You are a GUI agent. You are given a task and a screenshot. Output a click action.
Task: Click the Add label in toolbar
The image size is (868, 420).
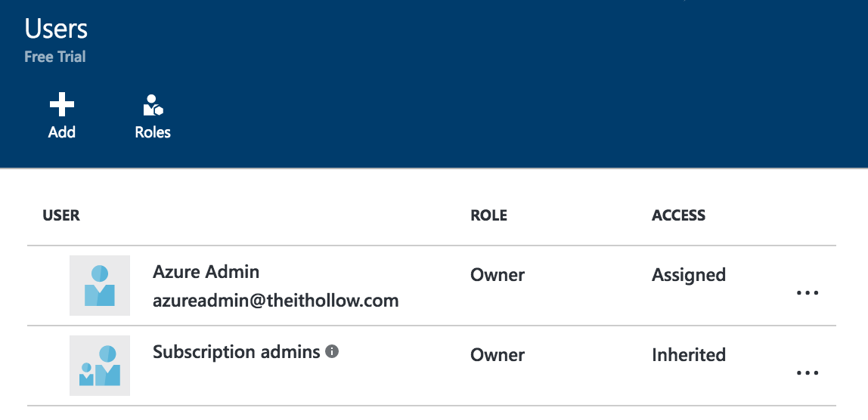[62, 132]
